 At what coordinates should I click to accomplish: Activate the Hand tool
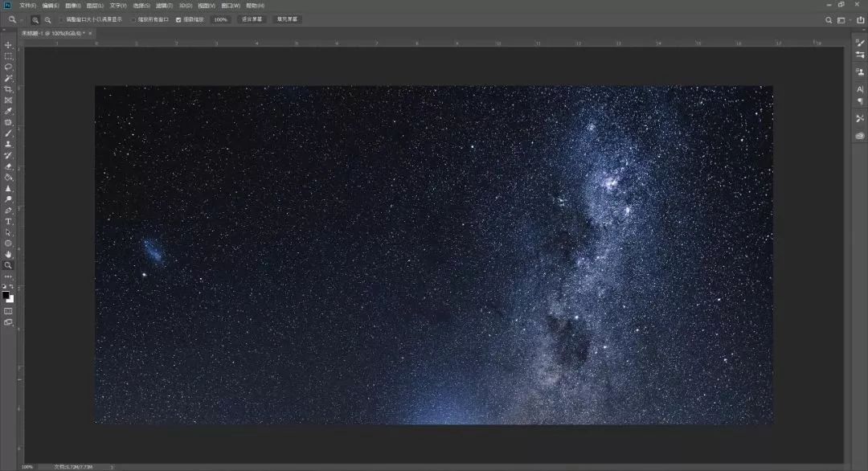click(8, 254)
